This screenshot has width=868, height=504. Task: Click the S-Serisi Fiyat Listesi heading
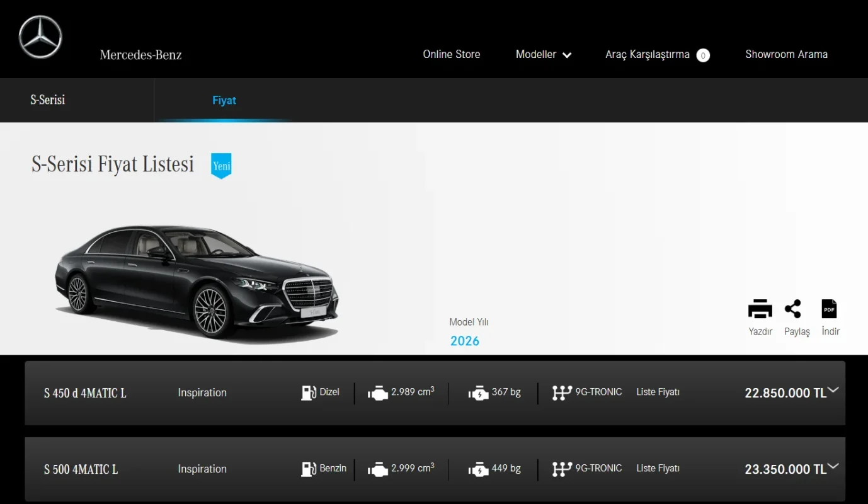pyautogui.click(x=113, y=164)
